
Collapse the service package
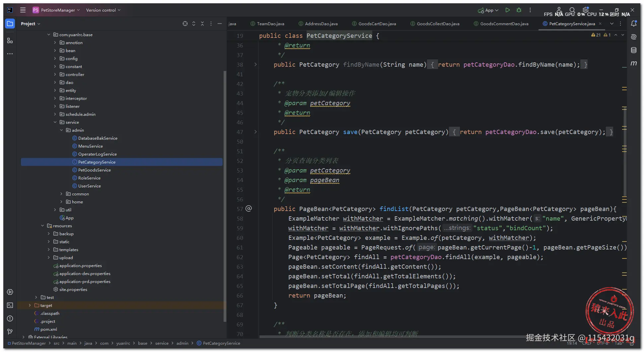click(x=55, y=122)
